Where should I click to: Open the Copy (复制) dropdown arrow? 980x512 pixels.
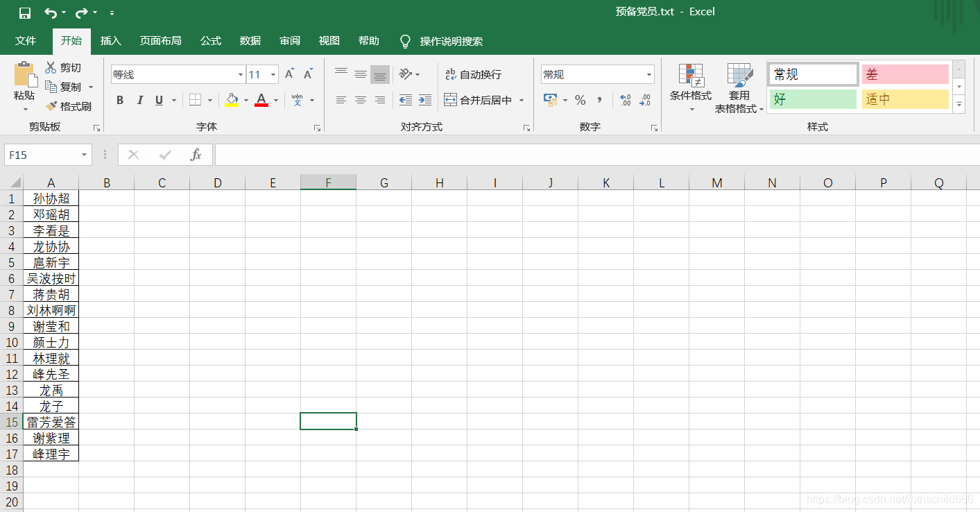pyautogui.click(x=91, y=87)
